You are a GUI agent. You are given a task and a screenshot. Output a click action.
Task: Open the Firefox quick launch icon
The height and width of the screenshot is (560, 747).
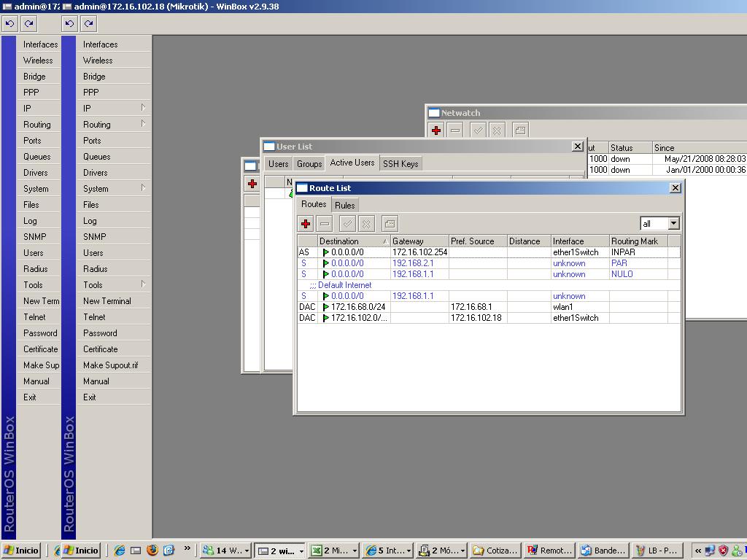coord(152,551)
